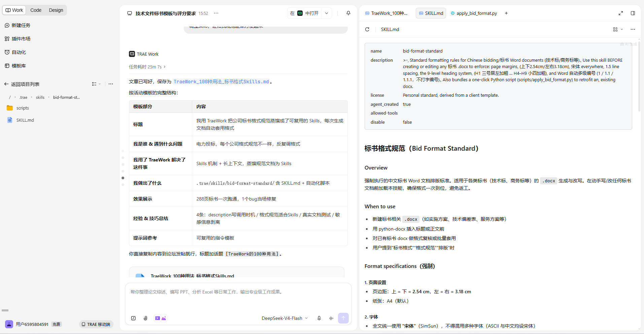Click the notification bell icon
644x334 pixels.
(x=348, y=13)
